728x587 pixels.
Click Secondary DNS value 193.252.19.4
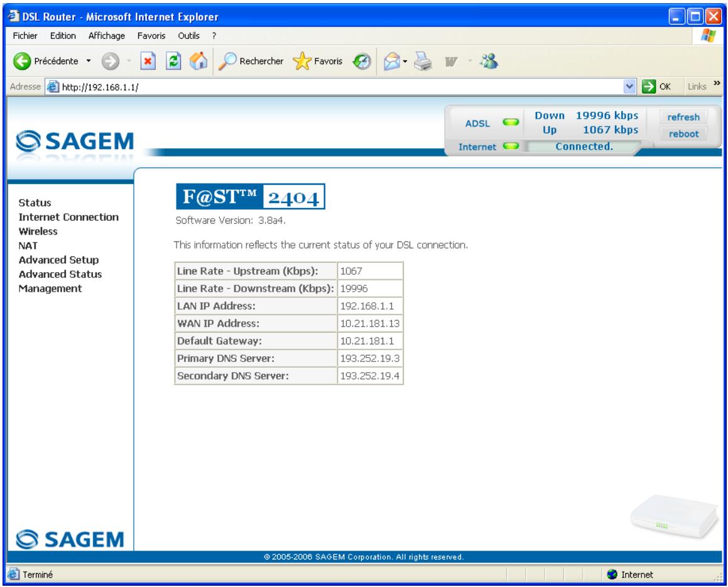coord(369,376)
